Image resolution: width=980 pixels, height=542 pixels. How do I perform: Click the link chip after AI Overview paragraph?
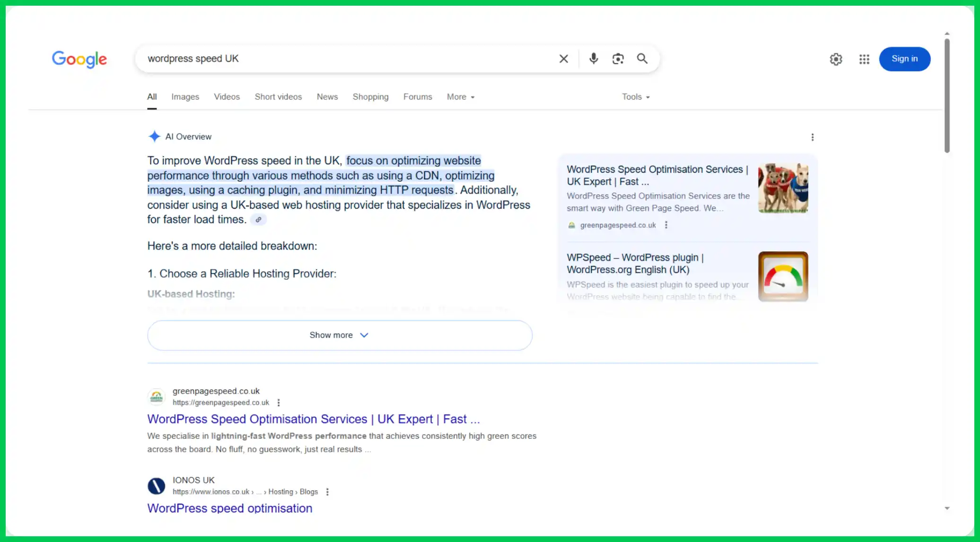(x=258, y=220)
